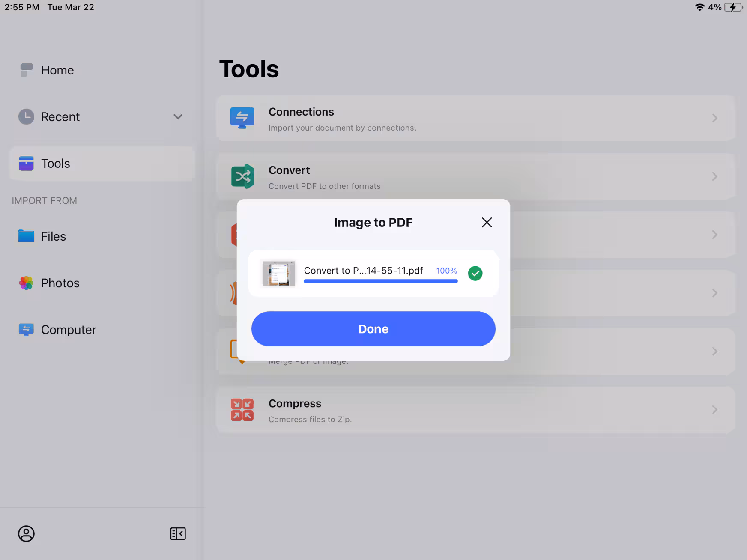Click the Convert shuffle icon
The height and width of the screenshot is (560, 747).
click(x=242, y=176)
